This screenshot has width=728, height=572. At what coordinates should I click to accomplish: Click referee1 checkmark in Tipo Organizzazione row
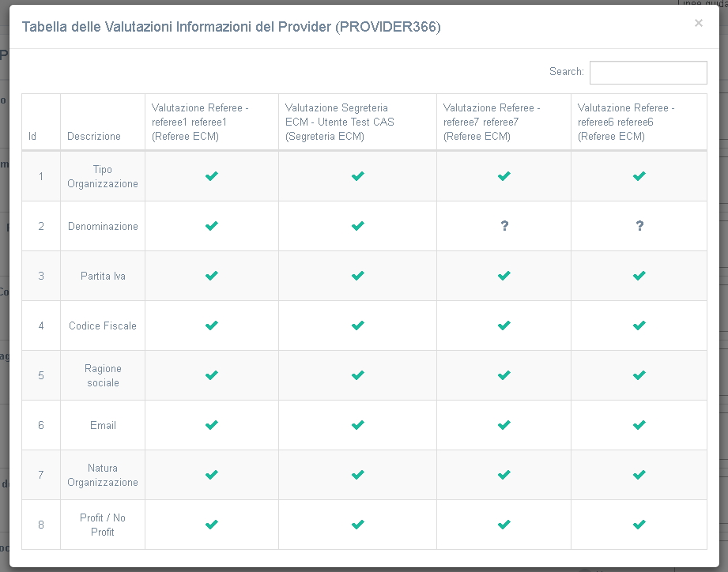coord(211,176)
